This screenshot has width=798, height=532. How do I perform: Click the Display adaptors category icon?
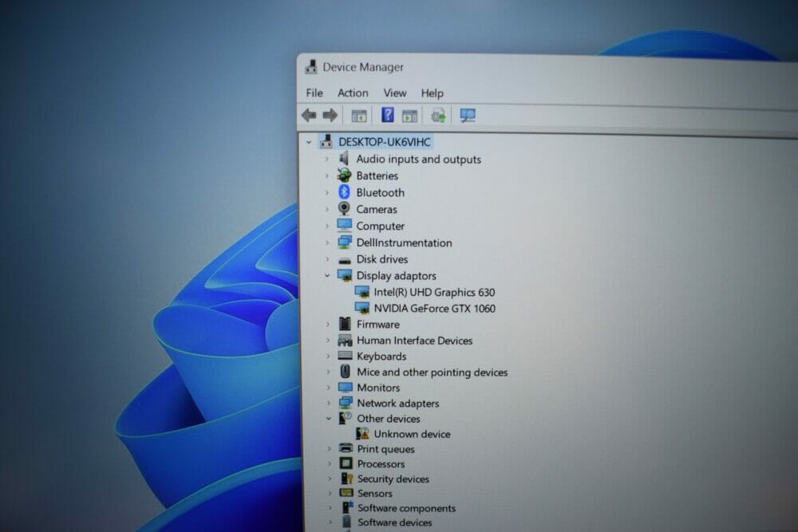tap(345, 276)
